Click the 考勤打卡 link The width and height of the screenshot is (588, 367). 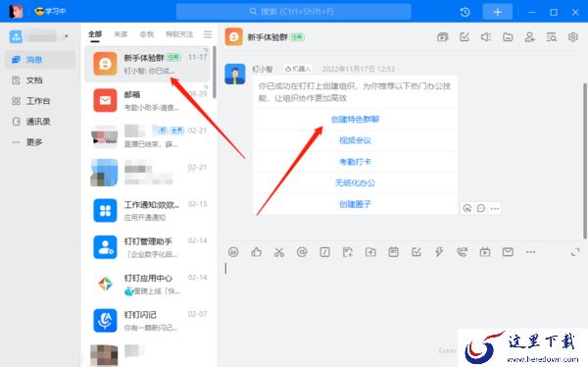(355, 162)
